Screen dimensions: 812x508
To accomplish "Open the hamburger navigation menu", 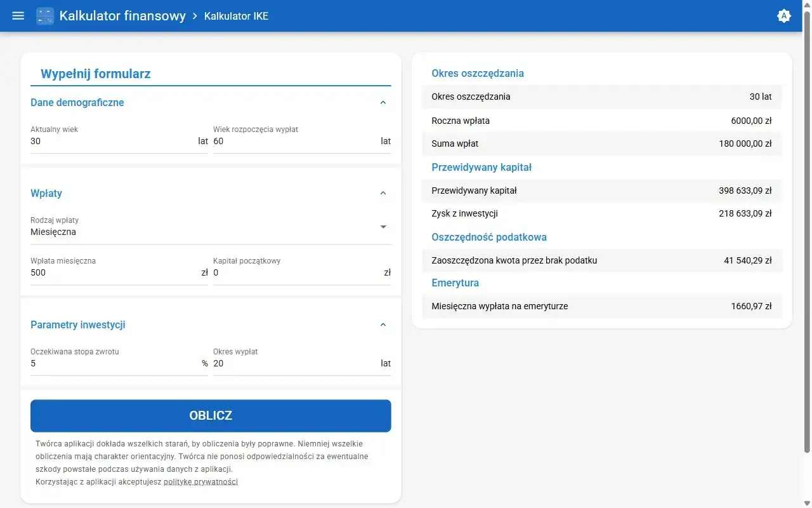I will pos(18,16).
